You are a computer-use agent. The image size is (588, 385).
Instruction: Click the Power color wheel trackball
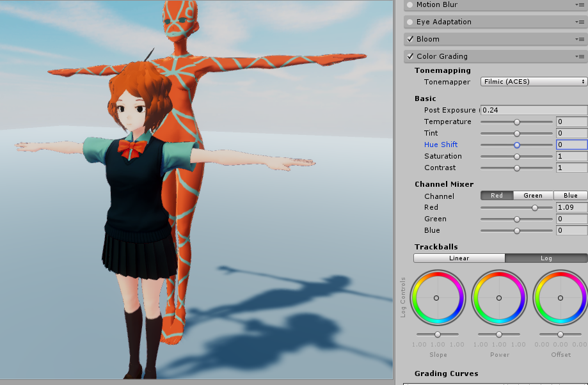[499, 297]
